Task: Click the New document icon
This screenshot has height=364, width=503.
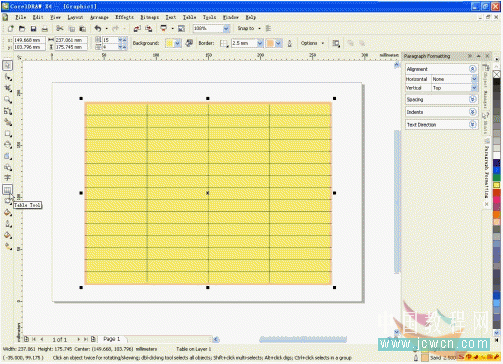Action: 11,29
